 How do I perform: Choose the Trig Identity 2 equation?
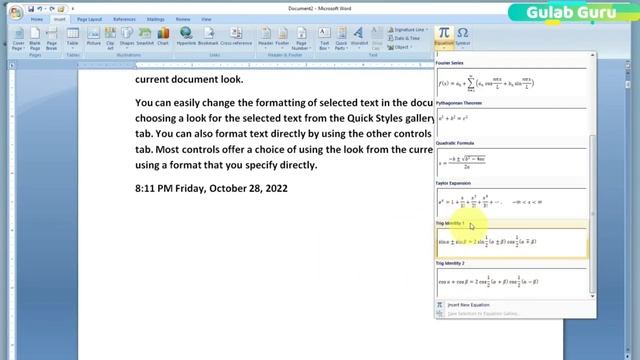[x=512, y=282]
